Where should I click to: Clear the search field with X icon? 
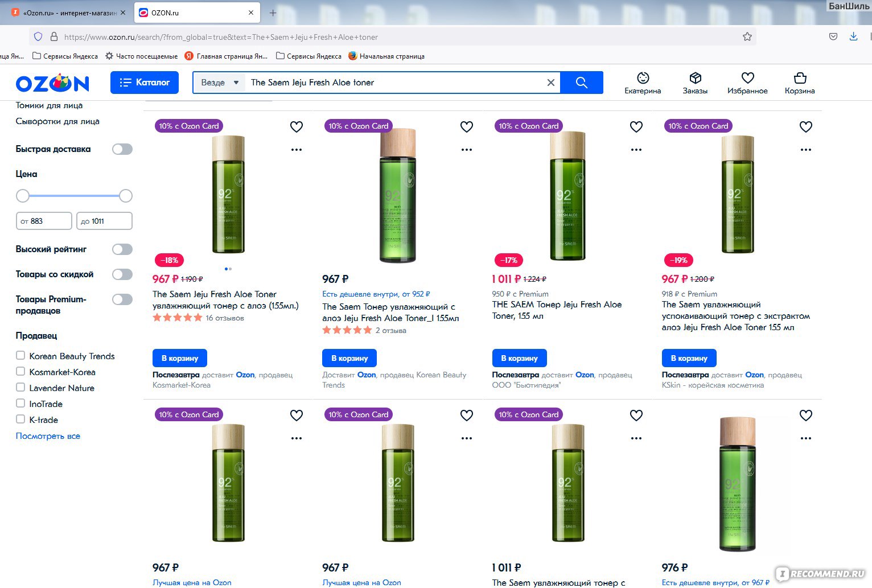(x=550, y=83)
